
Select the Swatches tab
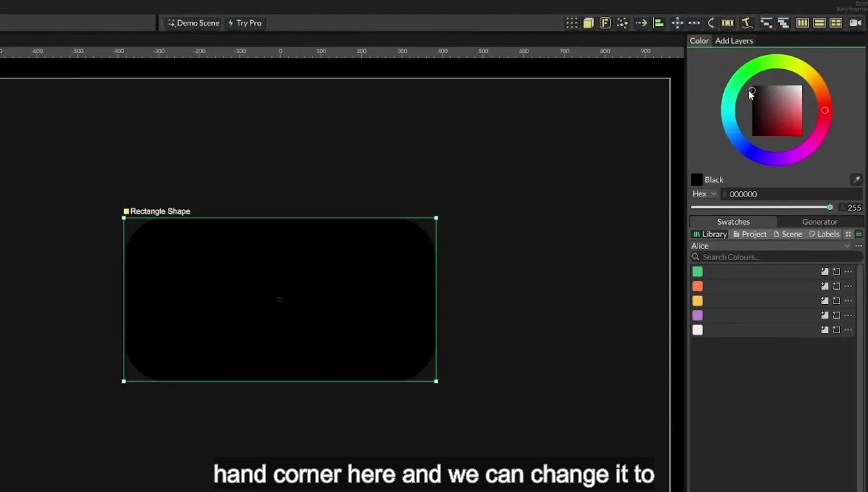733,222
